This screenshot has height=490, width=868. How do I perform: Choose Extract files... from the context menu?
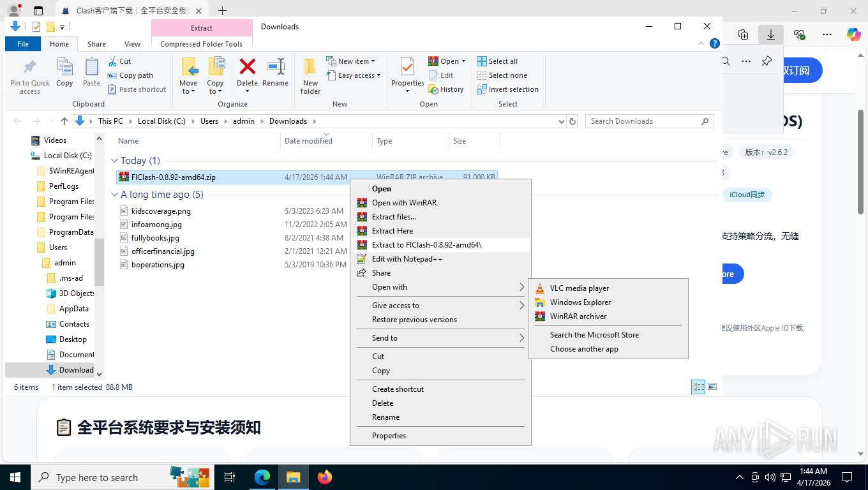[x=441, y=217]
